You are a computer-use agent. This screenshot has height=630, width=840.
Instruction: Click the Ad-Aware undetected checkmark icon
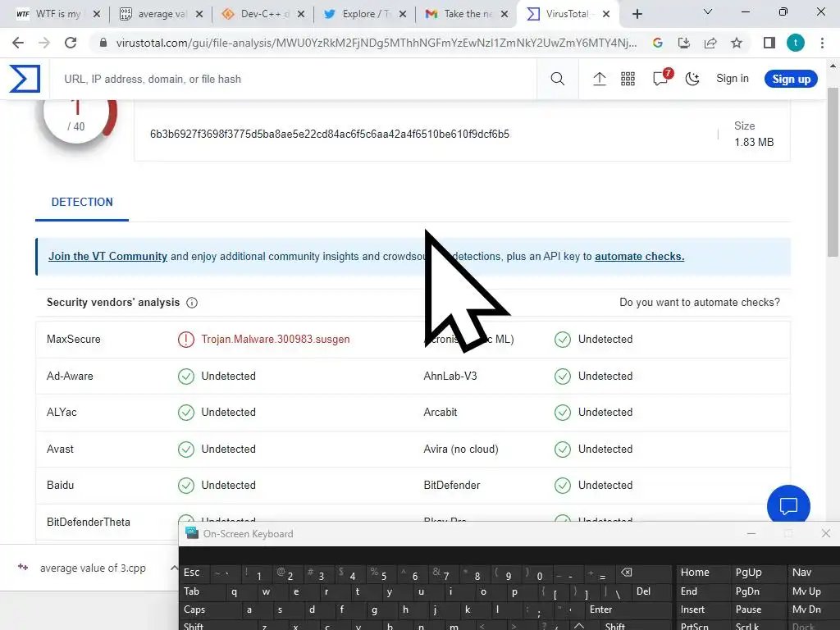(186, 376)
